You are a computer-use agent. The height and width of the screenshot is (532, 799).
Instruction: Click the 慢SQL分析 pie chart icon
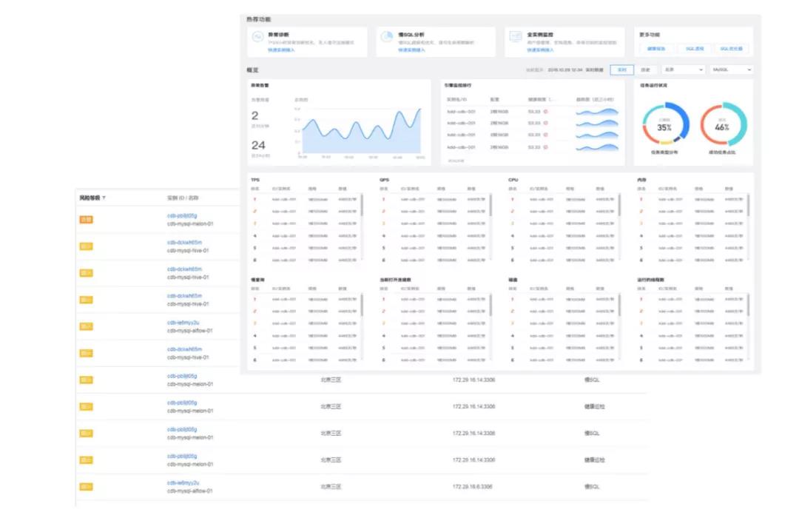(387, 37)
